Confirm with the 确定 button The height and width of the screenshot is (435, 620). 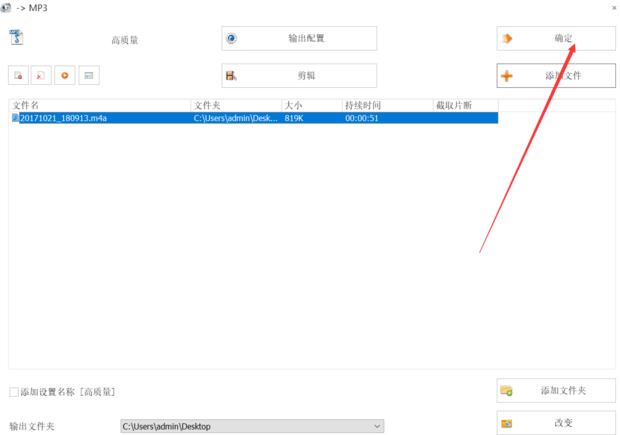point(556,38)
